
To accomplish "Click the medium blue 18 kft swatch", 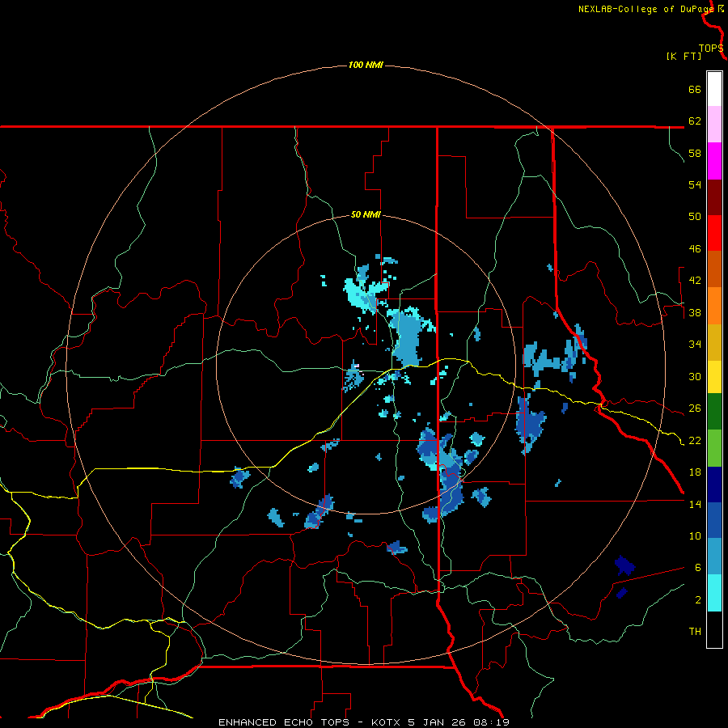I will pos(714,521).
